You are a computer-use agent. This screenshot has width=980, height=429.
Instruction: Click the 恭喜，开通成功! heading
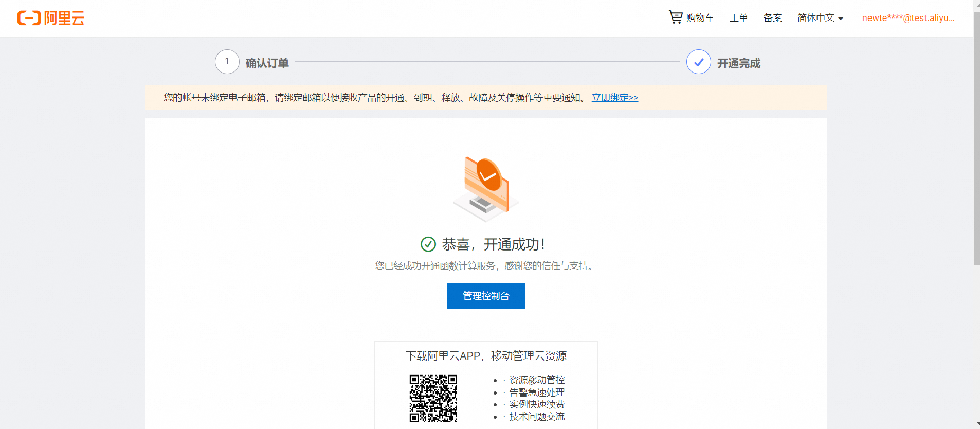point(494,244)
